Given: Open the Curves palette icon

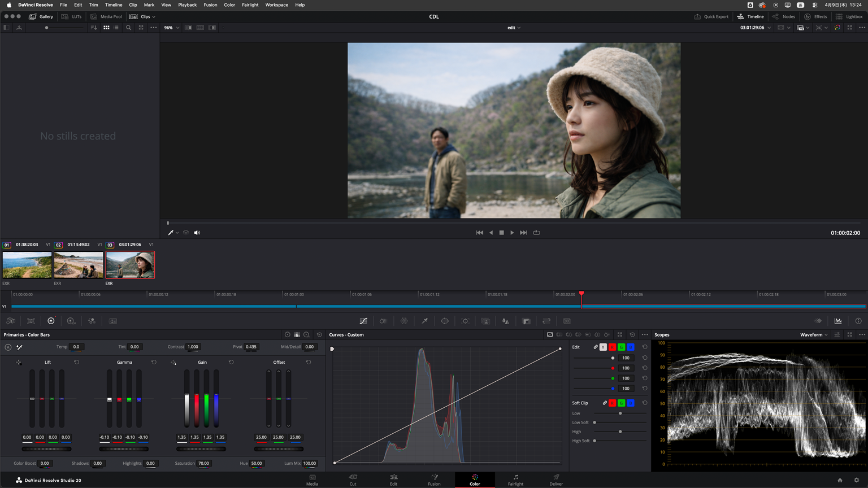Looking at the screenshot, I should (x=363, y=321).
